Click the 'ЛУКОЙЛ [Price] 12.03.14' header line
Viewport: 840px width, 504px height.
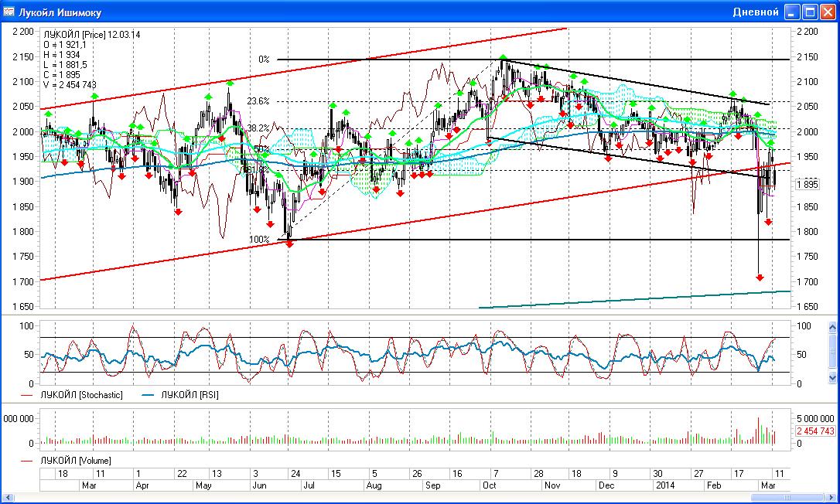92,35
